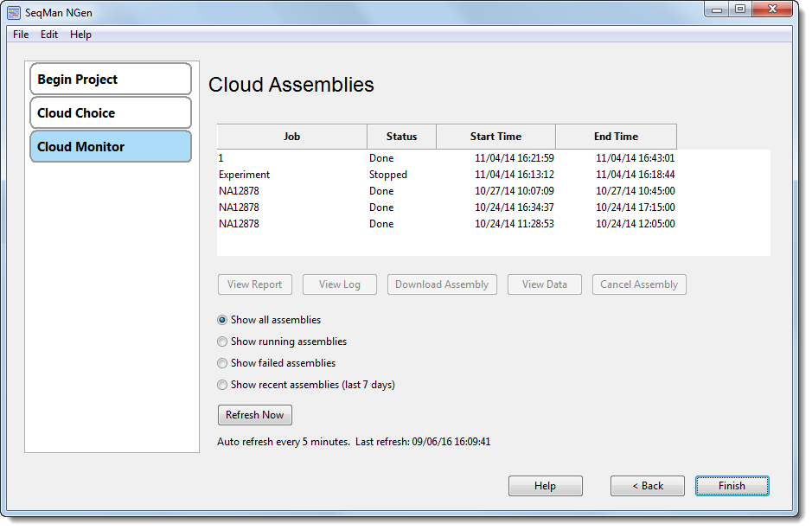Viewport: 812px width, 530px height.
Task: Go to the Begin Project step
Action: pos(111,80)
